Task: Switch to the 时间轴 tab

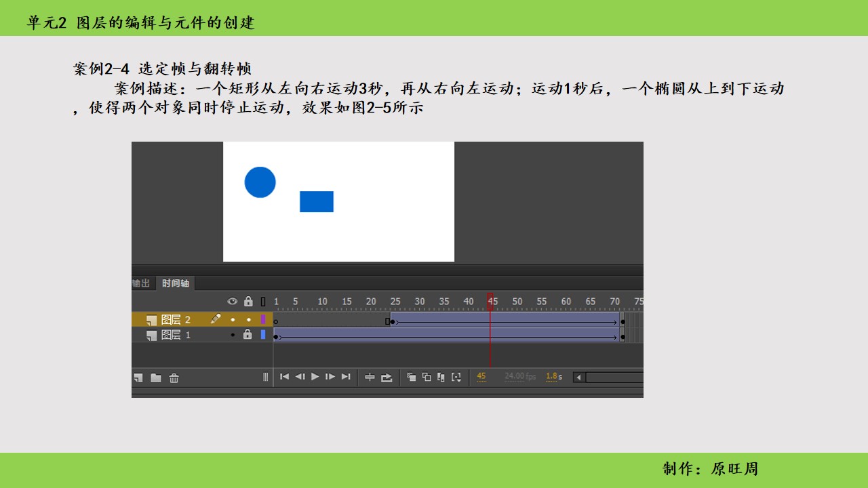Action: click(x=176, y=283)
